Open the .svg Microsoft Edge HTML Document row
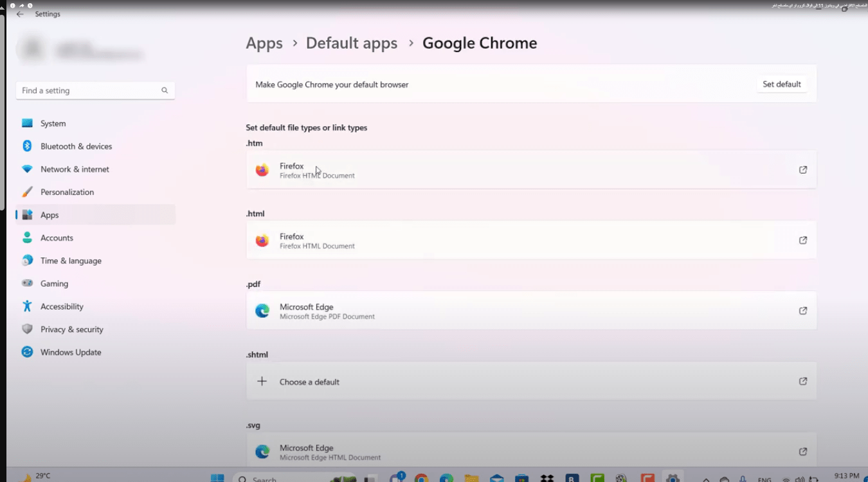 pyautogui.click(x=531, y=451)
